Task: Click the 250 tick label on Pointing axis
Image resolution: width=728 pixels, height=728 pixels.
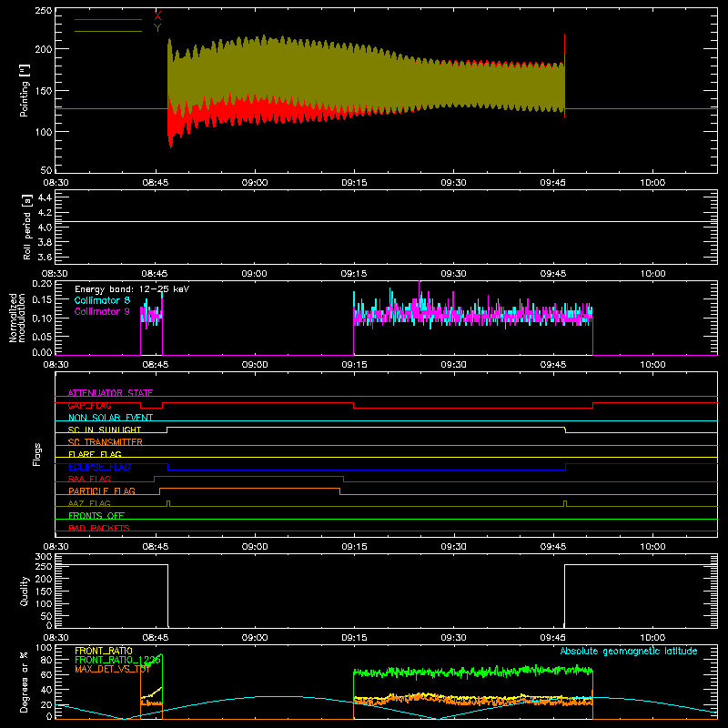Action: pyautogui.click(x=44, y=11)
